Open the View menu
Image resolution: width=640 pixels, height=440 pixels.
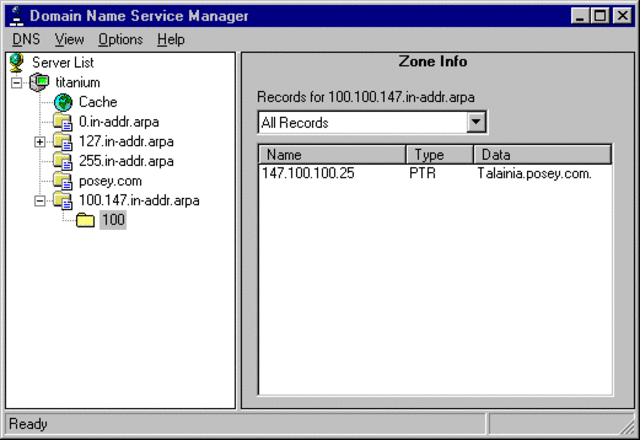point(69,40)
